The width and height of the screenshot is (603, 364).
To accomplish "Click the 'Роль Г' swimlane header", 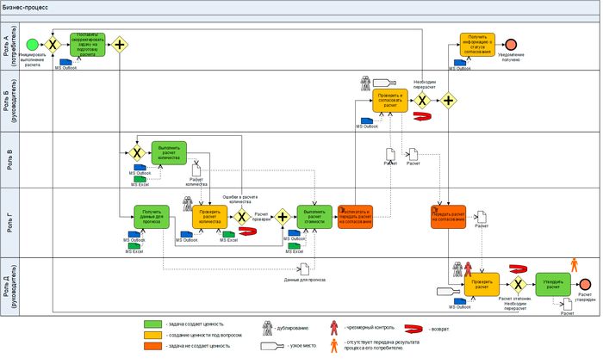I will click(x=9, y=221).
